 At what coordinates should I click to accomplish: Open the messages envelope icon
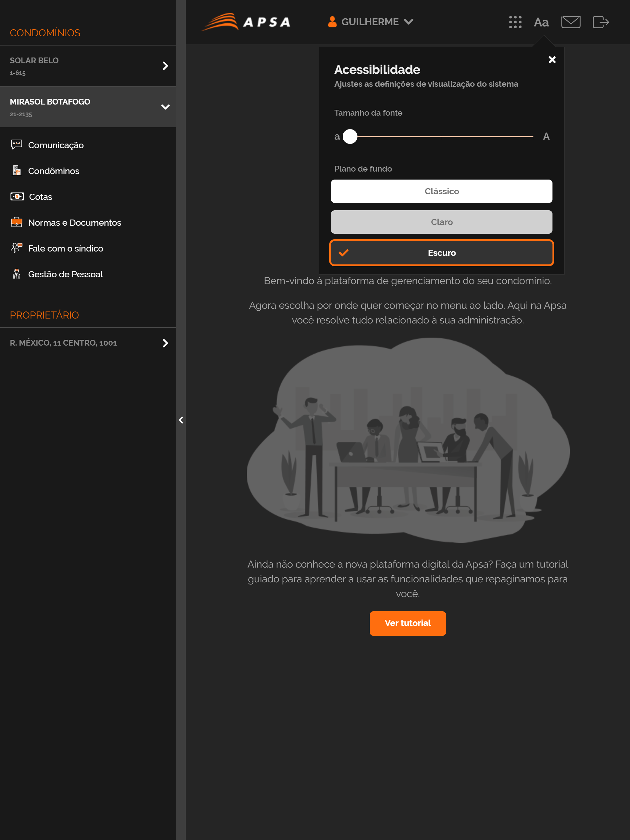pos(571,22)
